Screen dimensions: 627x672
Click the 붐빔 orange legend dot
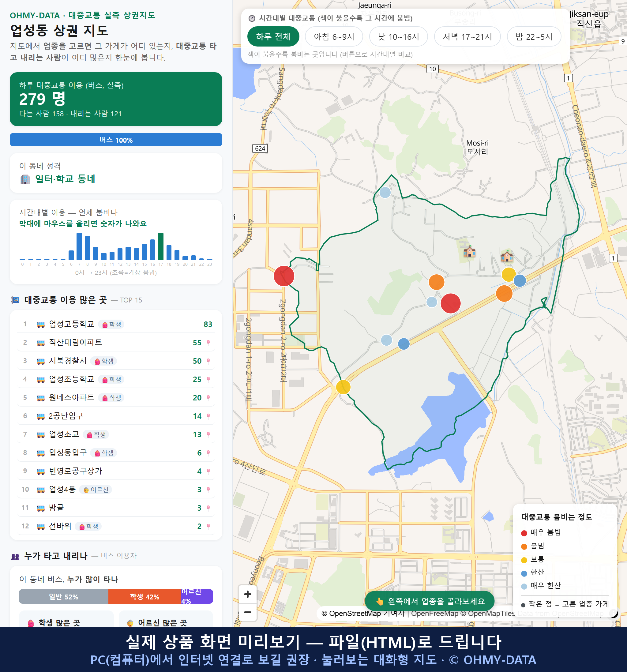[524, 546]
